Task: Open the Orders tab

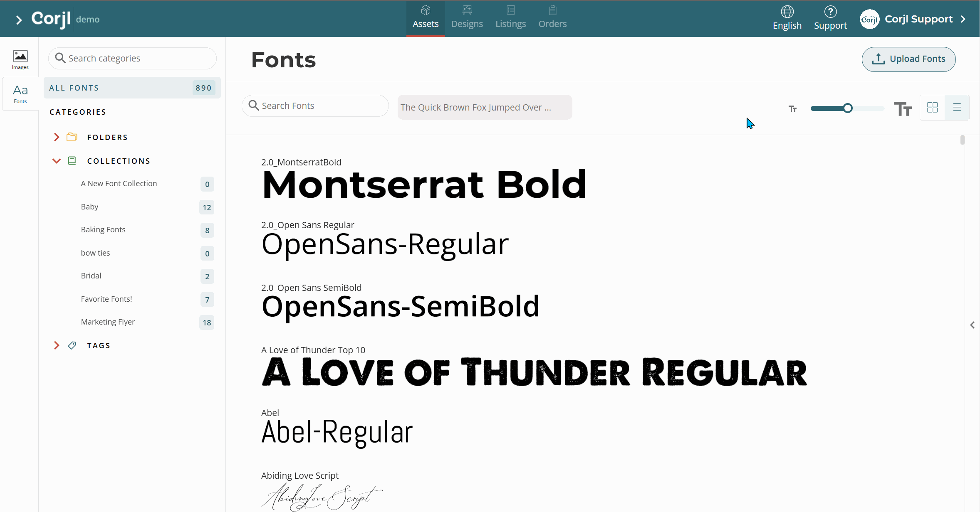Action: (x=552, y=18)
